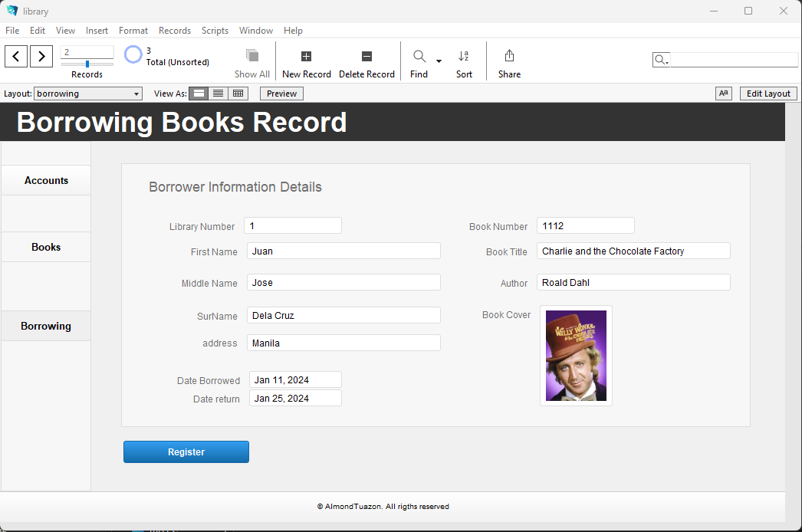Screen dimensions: 802x532
Task: Click the blue Register button
Action: [x=186, y=452]
